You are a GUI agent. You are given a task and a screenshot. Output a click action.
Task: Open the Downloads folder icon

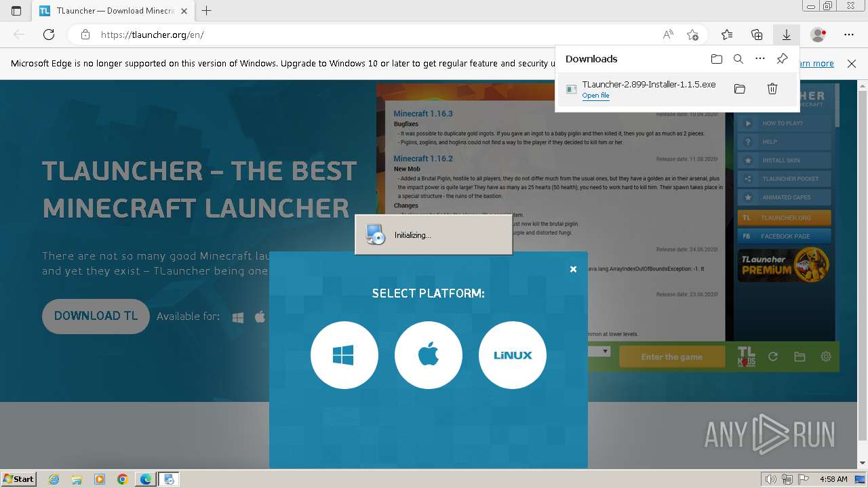[717, 59]
